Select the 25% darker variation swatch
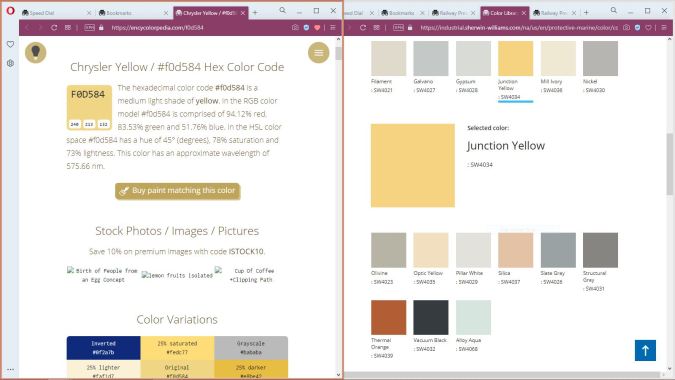 (x=251, y=370)
